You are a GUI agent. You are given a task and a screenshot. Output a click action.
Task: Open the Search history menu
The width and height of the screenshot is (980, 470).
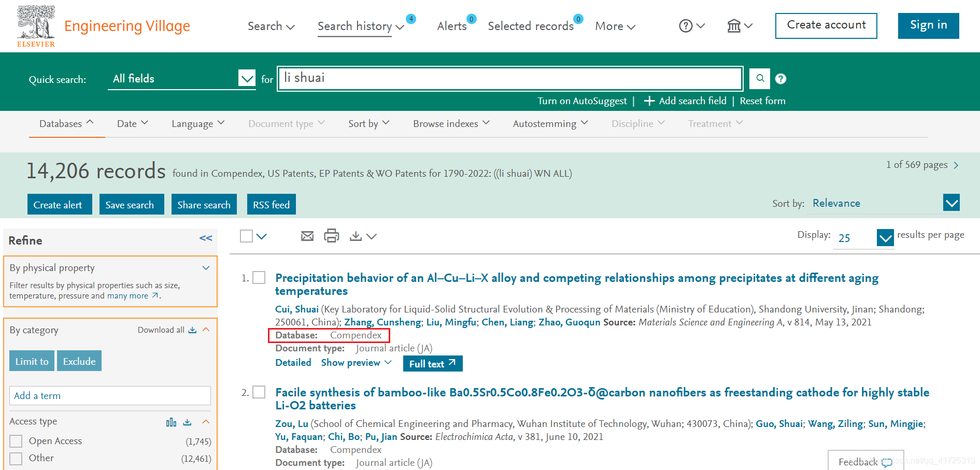[361, 26]
